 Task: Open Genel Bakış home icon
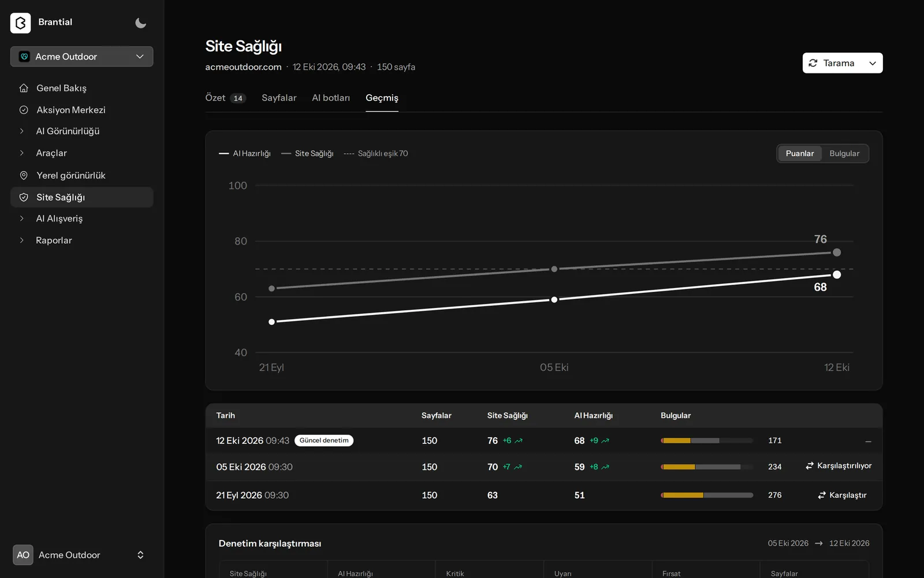pyautogui.click(x=24, y=88)
